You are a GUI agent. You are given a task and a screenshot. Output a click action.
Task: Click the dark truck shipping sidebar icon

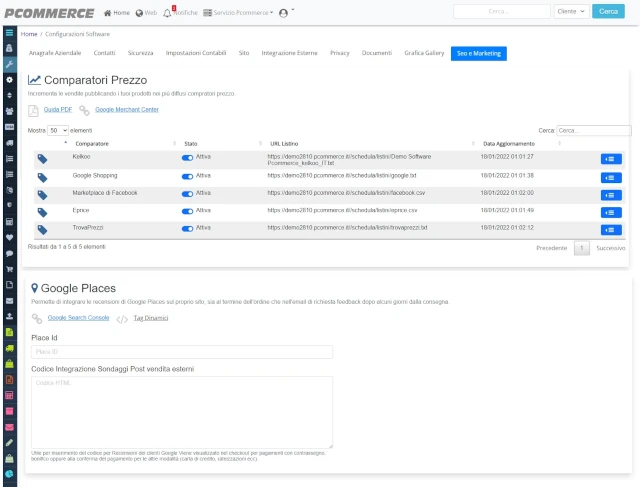[9, 143]
